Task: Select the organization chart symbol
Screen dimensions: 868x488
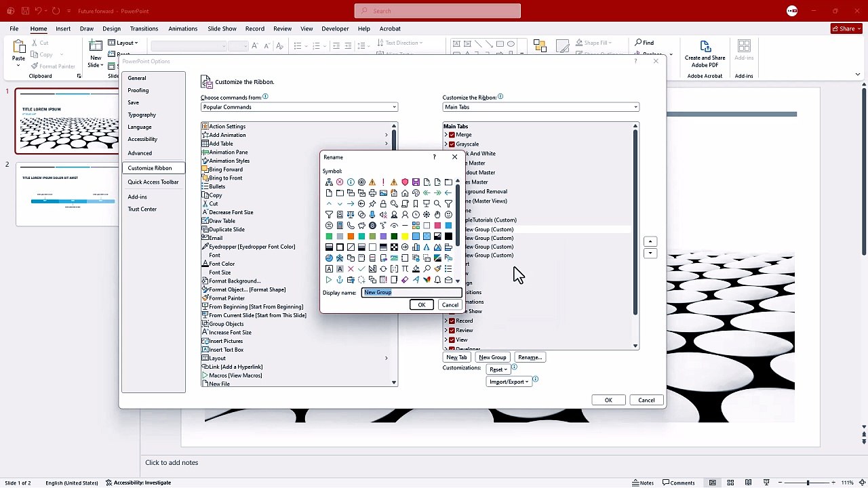Action: [x=329, y=182]
